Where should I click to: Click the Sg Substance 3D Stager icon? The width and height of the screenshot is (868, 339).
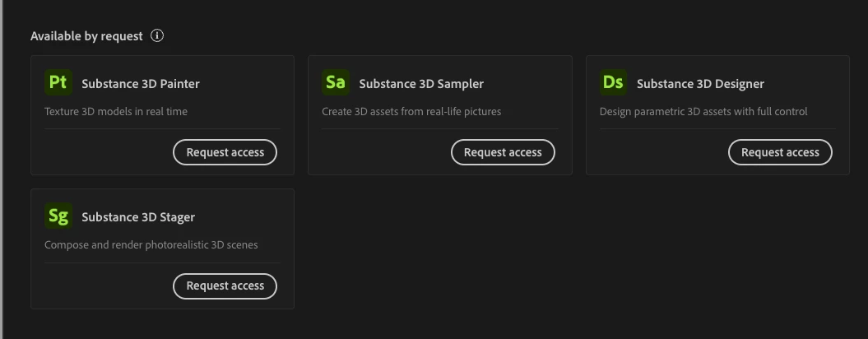58,216
